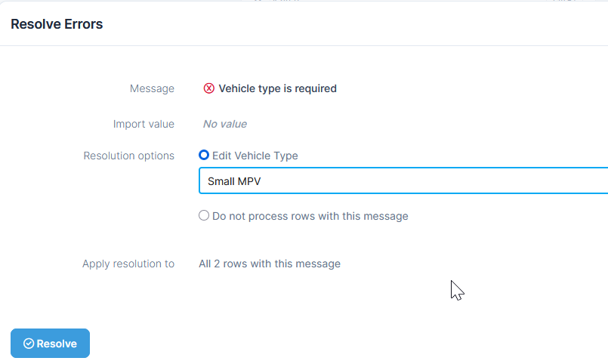Click the word Resolve on the blue button

[x=57, y=344]
